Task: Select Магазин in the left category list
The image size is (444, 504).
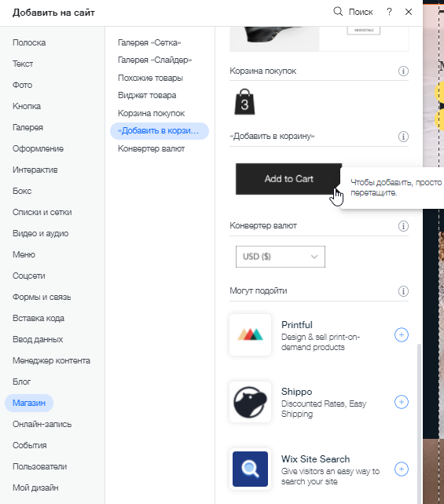Action: [x=29, y=403]
